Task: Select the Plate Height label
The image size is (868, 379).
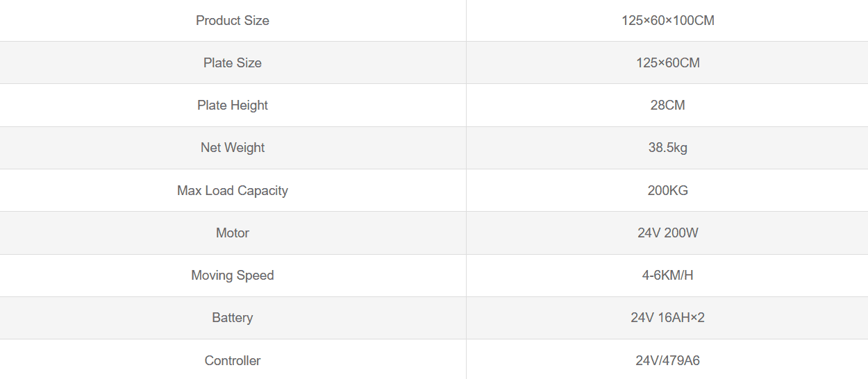Action: [x=232, y=106]
